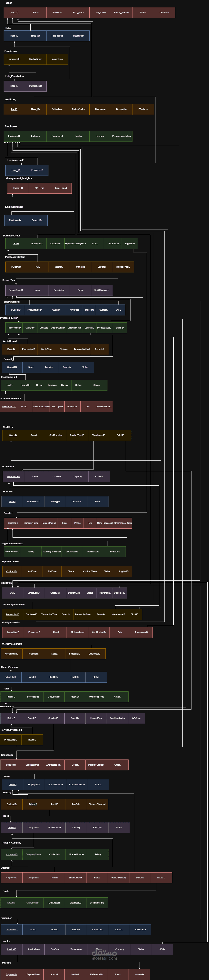This screenshot has width=209, height=980.
Task: Select Remarks in InventoryTransaction table
Action: tap(101, 614)
